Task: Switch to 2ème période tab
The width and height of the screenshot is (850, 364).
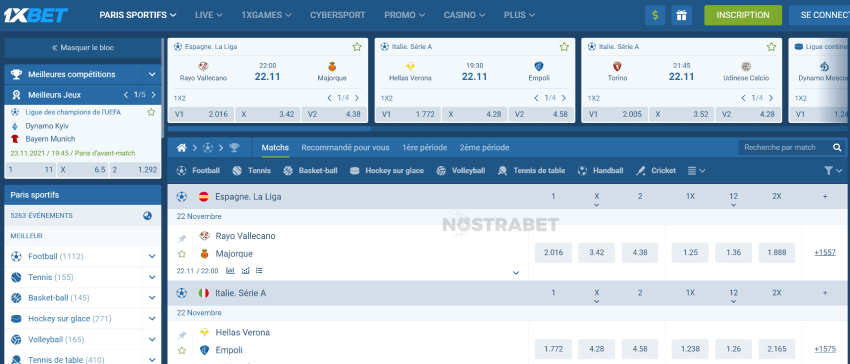Action: 485,148
